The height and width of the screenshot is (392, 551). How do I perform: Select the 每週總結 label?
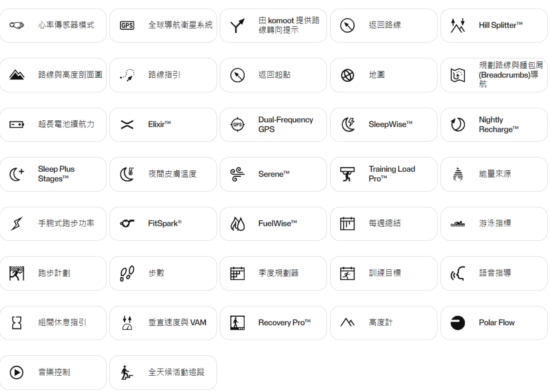click(385, 223)
